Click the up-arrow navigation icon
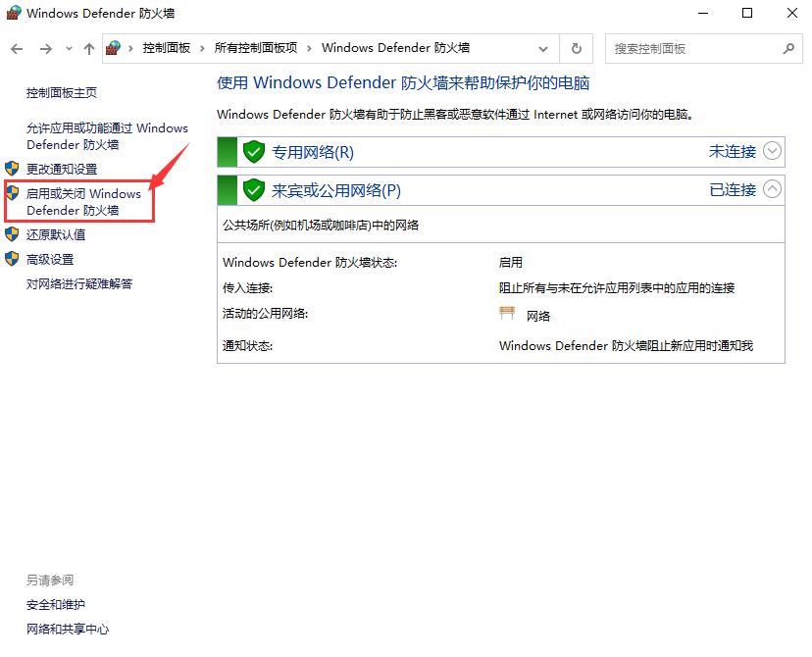Image resolution: width=812 pixels, height=657 pixels. tap(88, 48)
